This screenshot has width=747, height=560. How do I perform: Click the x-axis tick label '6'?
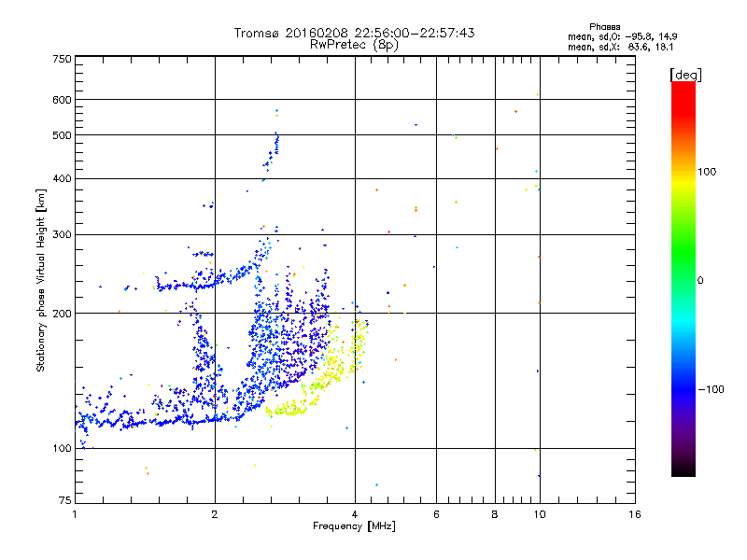coord(436,514)
